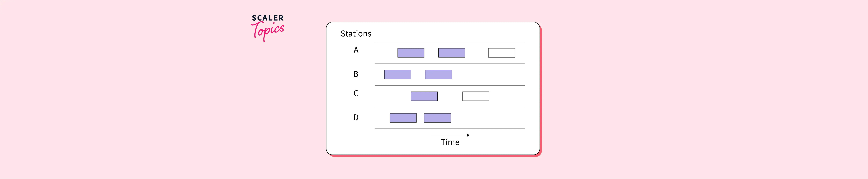Select the Stations heading label
868x179 pixels.
tap(356, 34)
